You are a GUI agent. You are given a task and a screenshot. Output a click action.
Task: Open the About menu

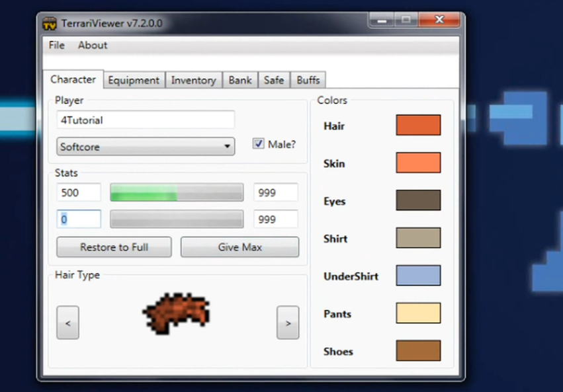93,45
